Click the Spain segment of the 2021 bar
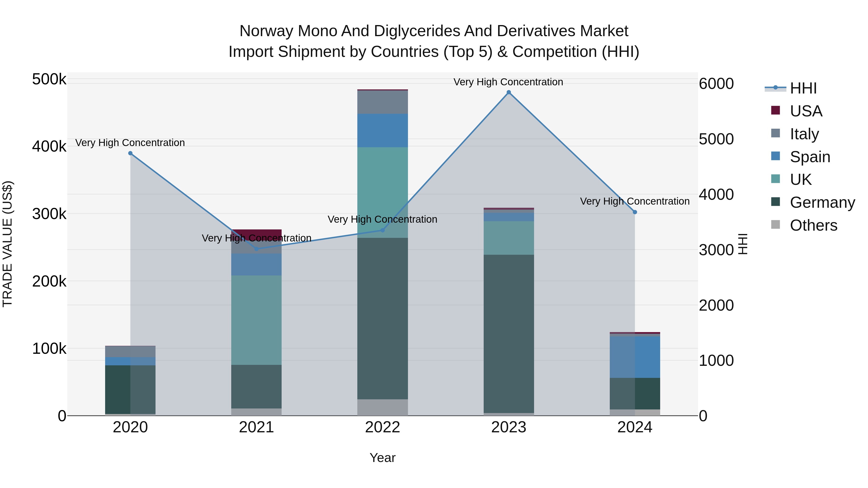This screenshot has width=868, height=488. click(x=257, y=265)
